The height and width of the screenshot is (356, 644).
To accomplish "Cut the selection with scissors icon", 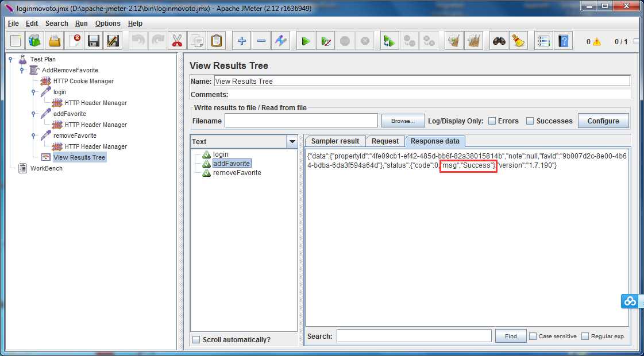I will point(177,41).
